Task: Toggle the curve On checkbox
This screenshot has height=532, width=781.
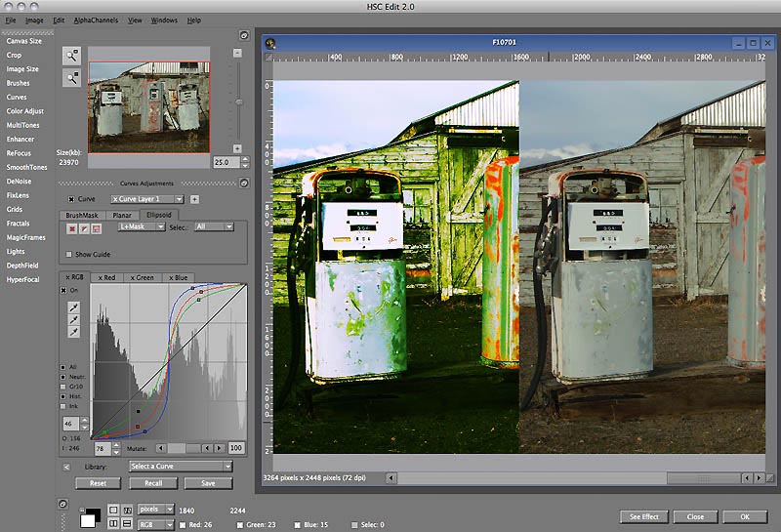Action: (x=63, y=290)
